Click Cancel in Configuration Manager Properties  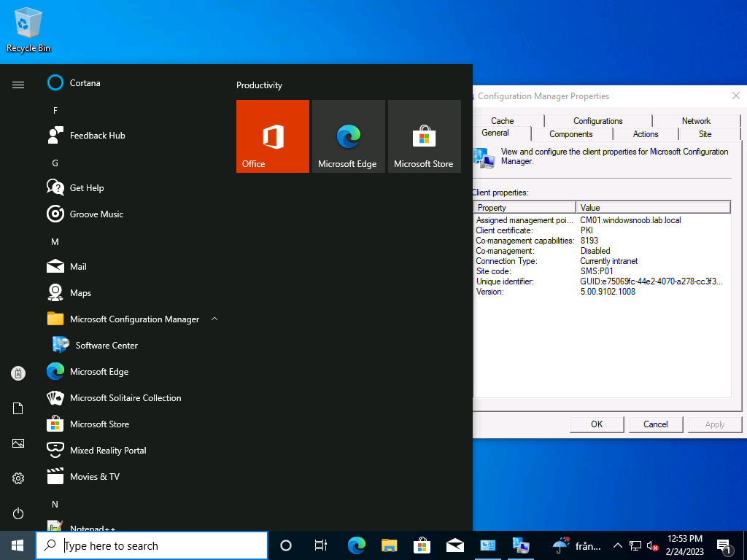656,424
